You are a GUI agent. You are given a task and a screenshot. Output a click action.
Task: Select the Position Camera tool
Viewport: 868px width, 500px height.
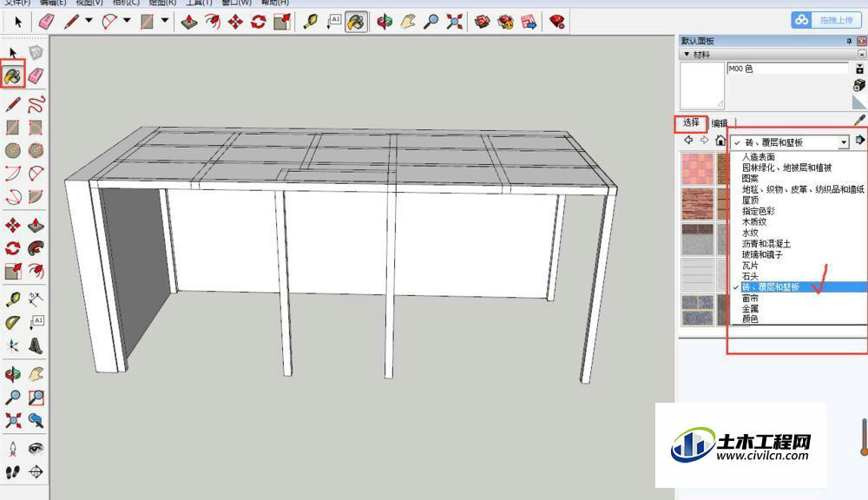click(13, 449)
